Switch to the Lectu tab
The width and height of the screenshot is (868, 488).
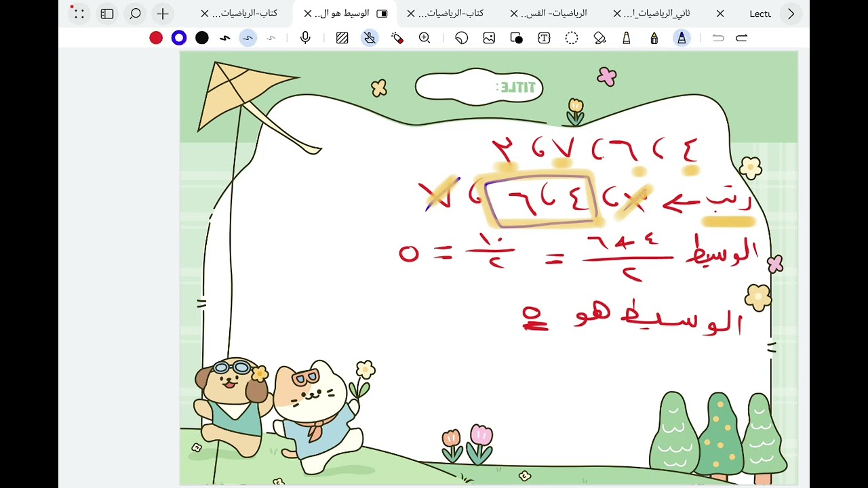pos(760,14)
